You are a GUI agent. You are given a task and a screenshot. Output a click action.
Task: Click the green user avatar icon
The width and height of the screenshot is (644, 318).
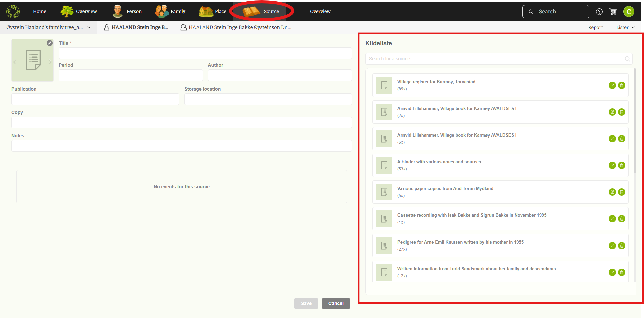(629, 12)
